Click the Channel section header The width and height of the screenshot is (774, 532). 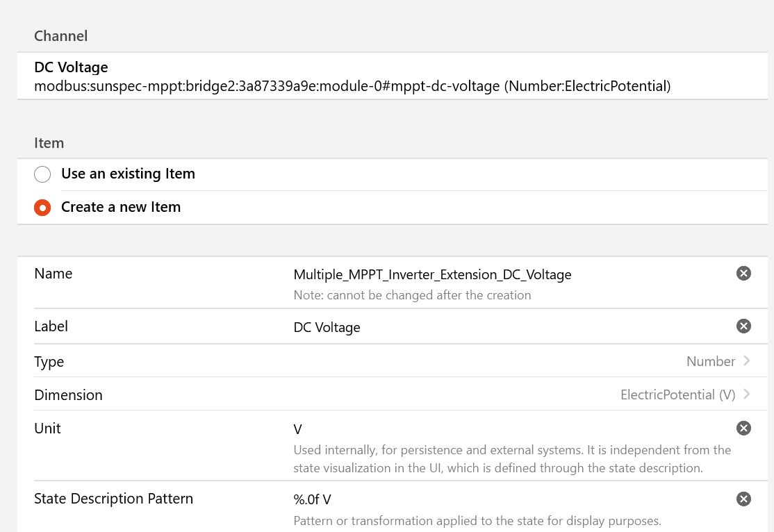[x=60, y=35]
